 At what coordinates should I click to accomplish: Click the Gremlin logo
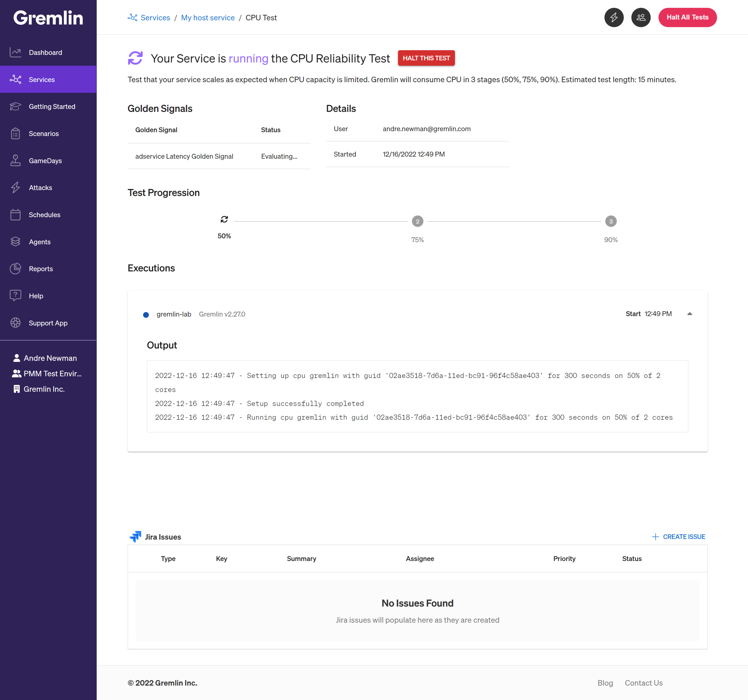48,18
